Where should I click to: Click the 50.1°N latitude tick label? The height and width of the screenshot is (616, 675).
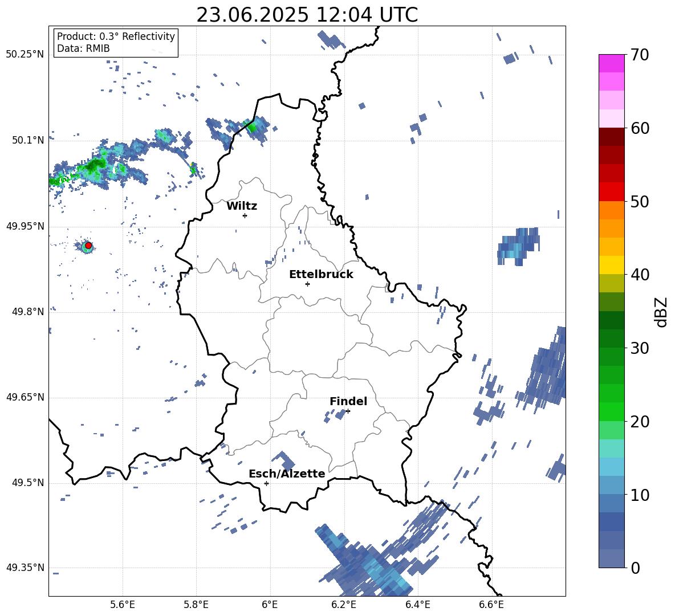(x=28, y=140)
